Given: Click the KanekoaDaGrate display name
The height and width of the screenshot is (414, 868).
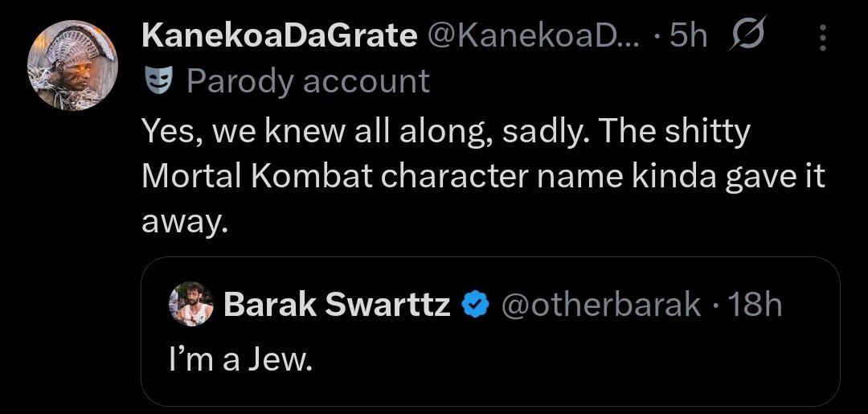Looking at the screenshot, I should coord(280,35).
